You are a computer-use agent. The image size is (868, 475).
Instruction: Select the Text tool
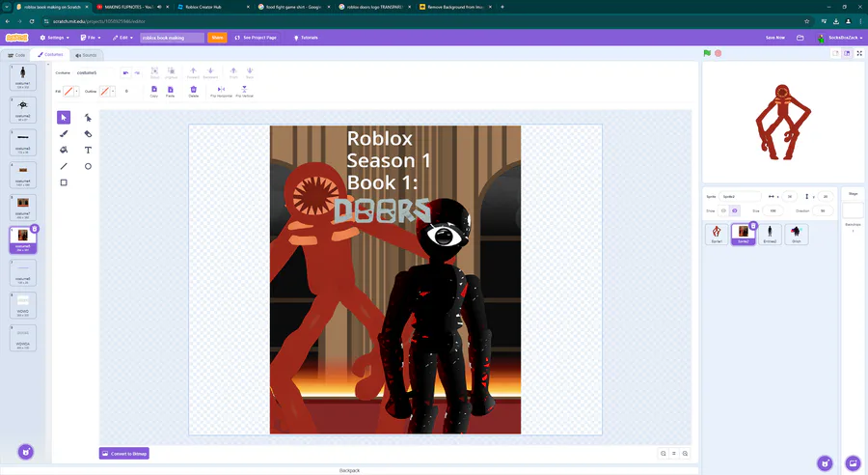coord(88,150)
